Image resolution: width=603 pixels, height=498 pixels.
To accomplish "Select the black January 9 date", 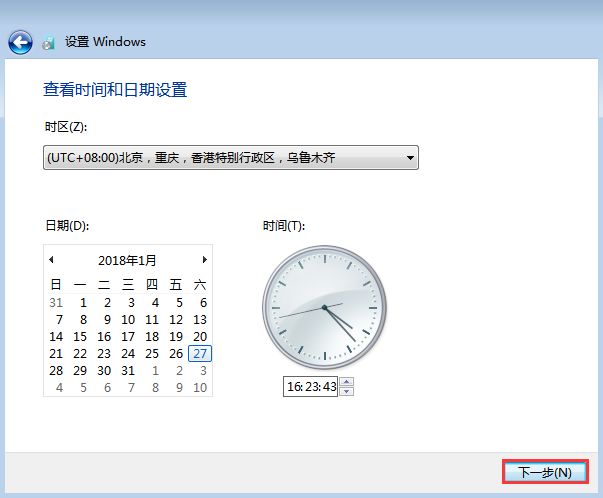I will 107,320.
